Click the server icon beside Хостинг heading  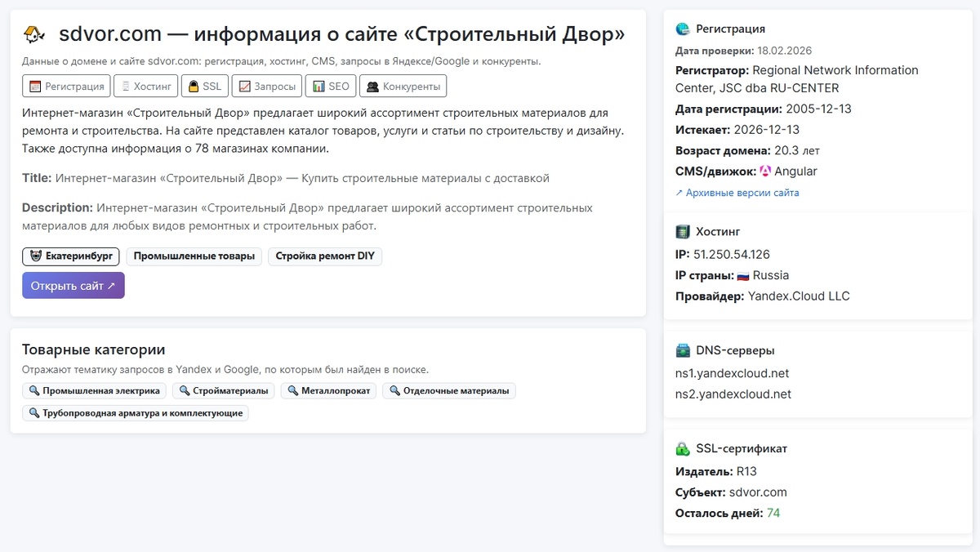coord(682,231)
